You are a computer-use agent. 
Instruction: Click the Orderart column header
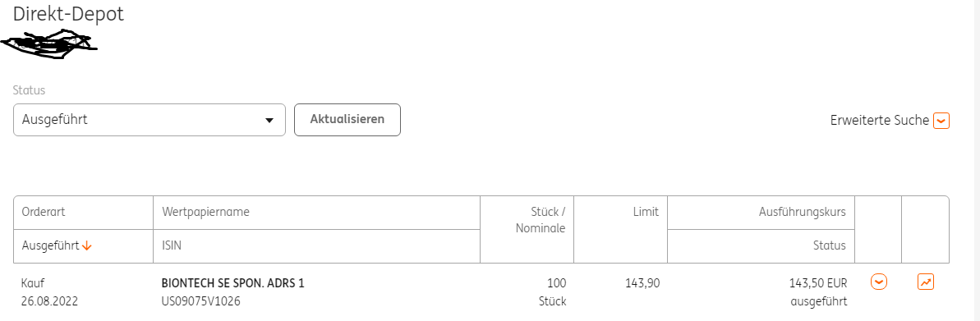[x=43, y=213]
